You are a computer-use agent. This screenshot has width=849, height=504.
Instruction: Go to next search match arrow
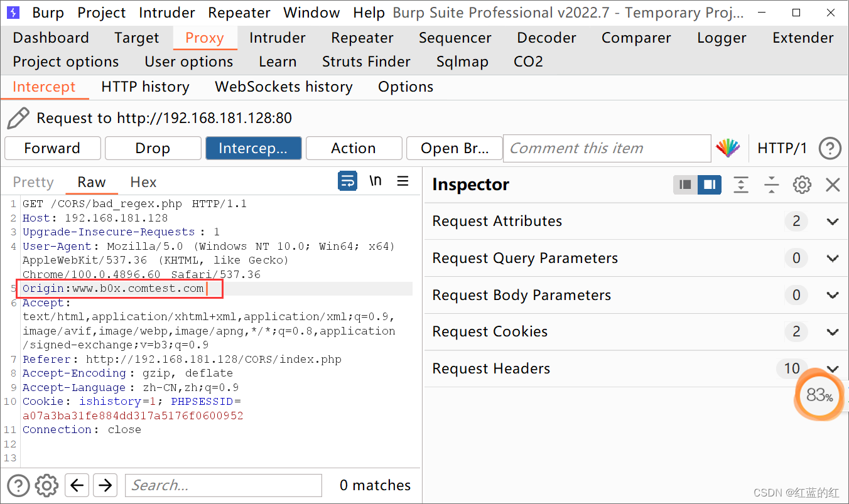[105, 485]
